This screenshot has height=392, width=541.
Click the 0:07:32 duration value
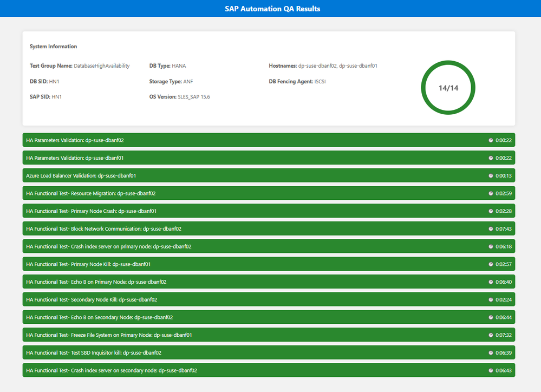click(504, 335)
